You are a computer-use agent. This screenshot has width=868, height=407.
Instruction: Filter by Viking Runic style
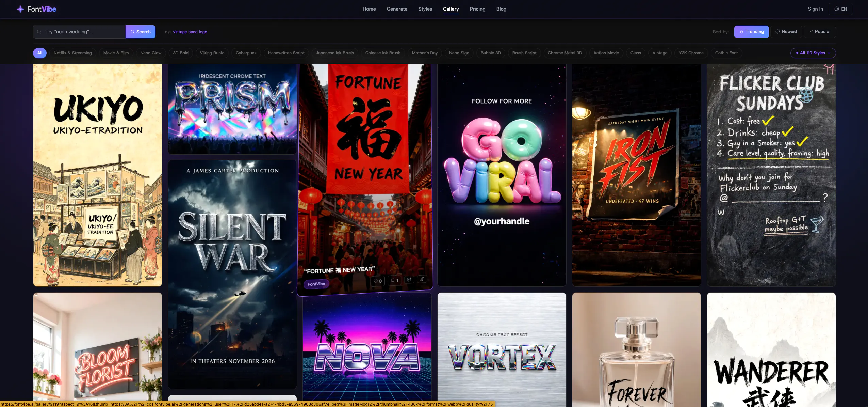click(x=212, y=53)
